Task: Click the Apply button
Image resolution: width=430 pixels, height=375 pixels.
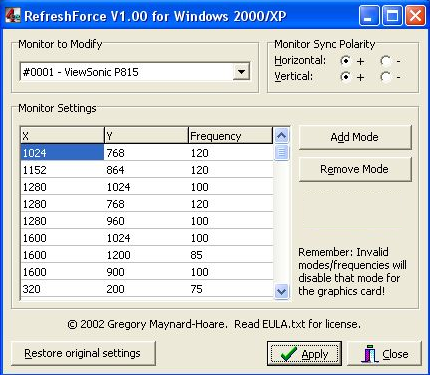Action: pyautogui.click(x=304, y=353)
